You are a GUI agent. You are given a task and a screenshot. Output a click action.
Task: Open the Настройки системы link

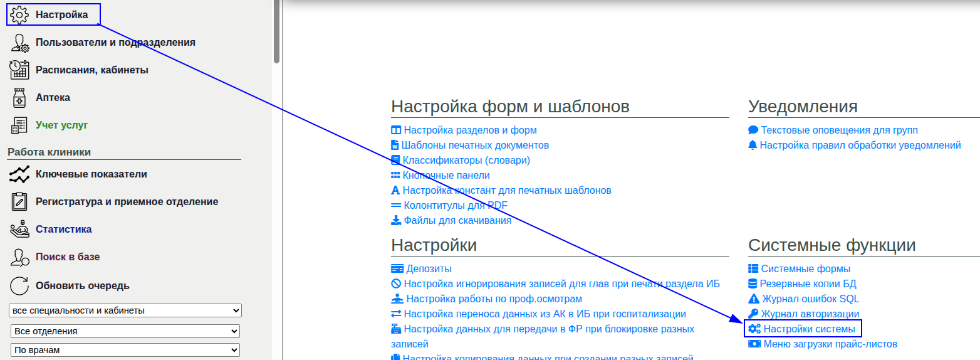[808, 329]
